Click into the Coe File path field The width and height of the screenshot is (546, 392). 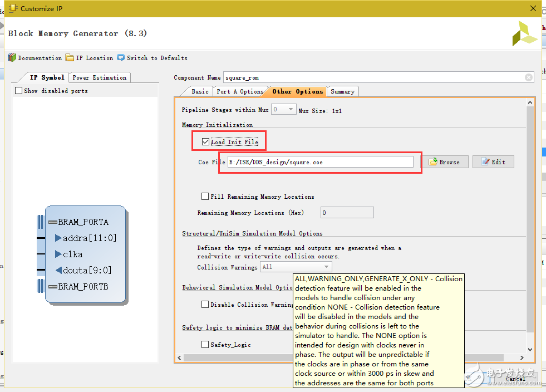pos(320,162)
